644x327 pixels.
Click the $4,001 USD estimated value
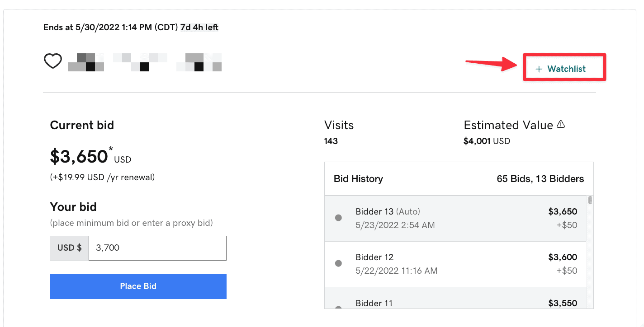[x=487, y=141]
